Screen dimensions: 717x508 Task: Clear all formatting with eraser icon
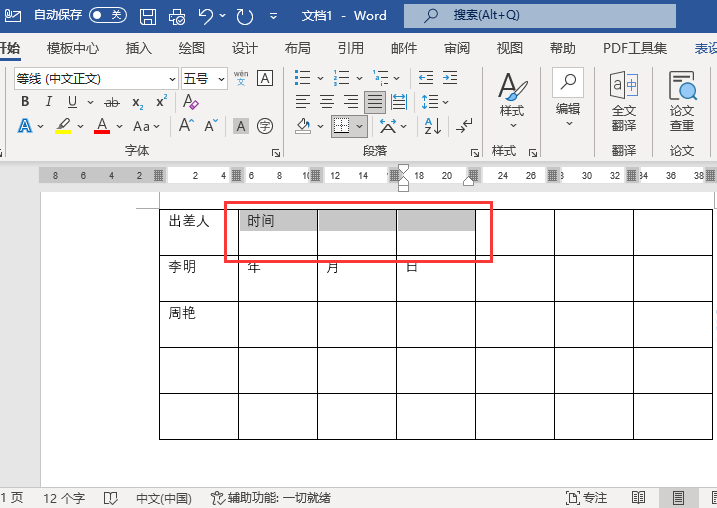click(x=190, y=102)
